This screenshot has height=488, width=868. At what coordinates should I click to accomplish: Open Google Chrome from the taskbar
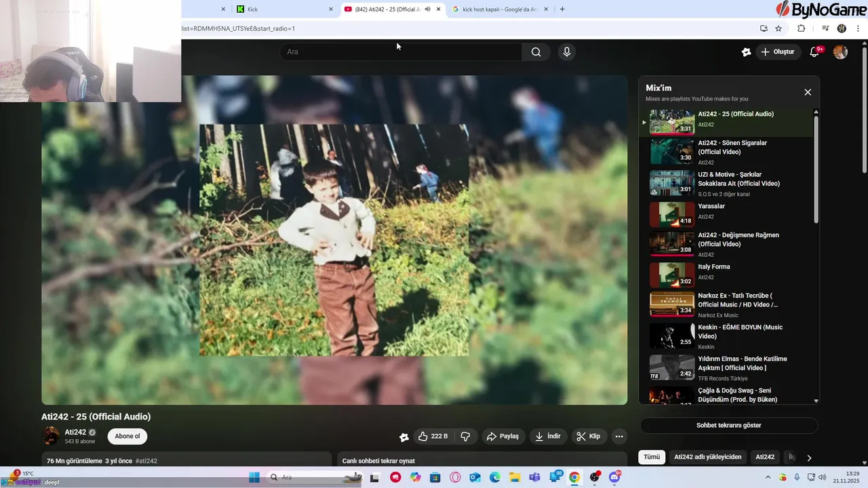[x=574, y=477]
